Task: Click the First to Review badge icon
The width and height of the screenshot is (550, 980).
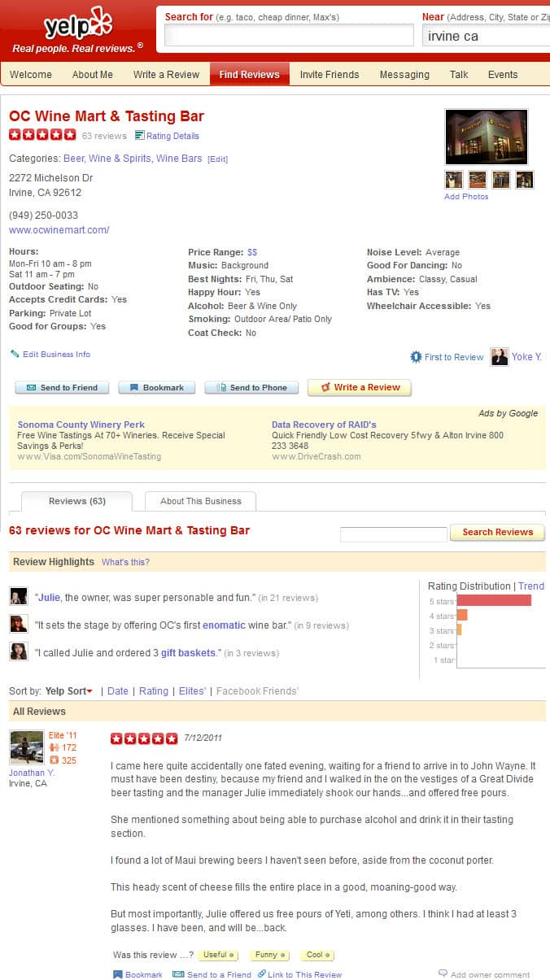Action: coord(417,357)
